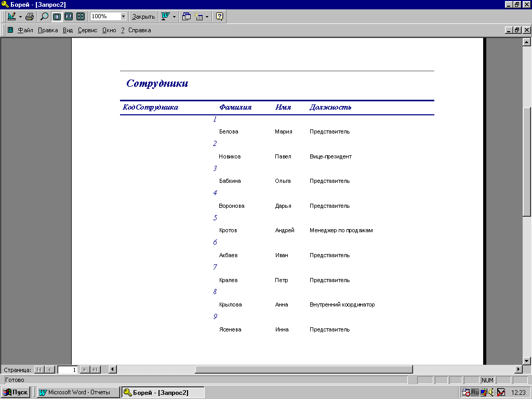Click Менеджер по продажам position text

pyautogui.click(x=341, y=230)
